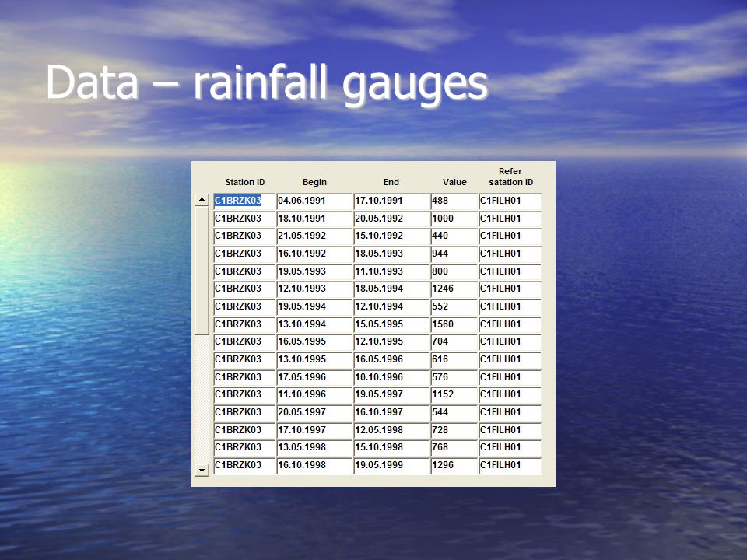Click the Begin cell 19.05.1993

[x=314, y=271]
